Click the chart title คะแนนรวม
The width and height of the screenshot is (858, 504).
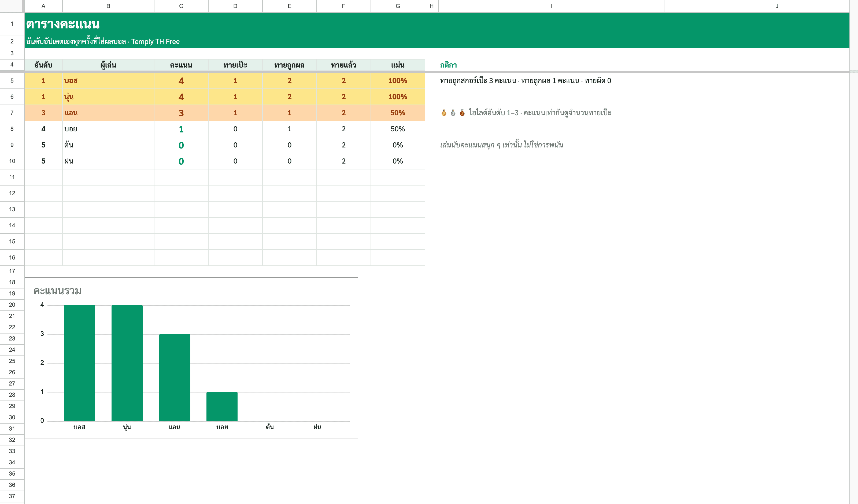point(57,291)
